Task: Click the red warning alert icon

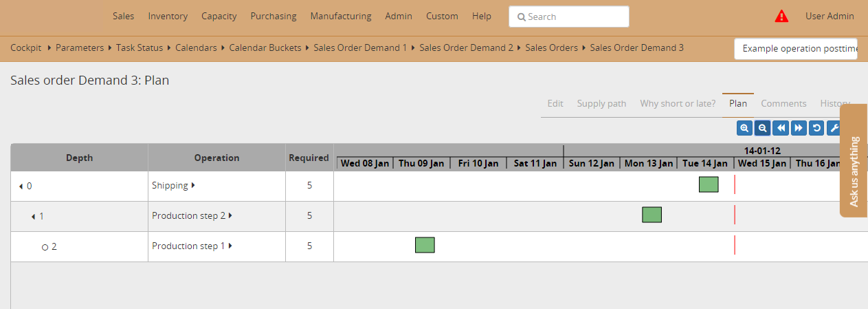Action: (781, 16)
